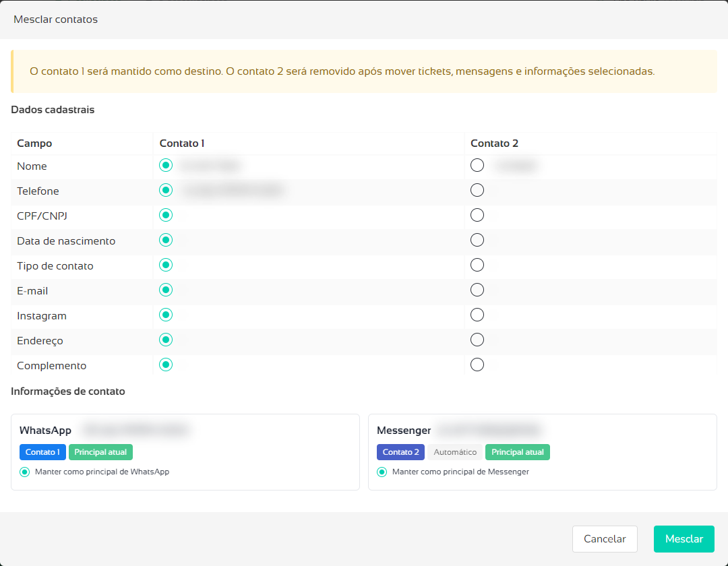Select Contato 2 for Data de nascimento

(477, 240)
